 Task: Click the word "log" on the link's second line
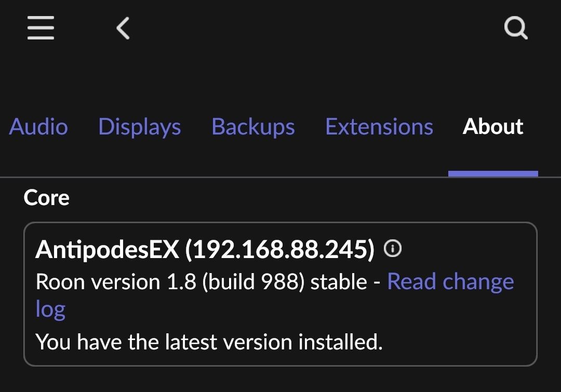tap(50, 309)
